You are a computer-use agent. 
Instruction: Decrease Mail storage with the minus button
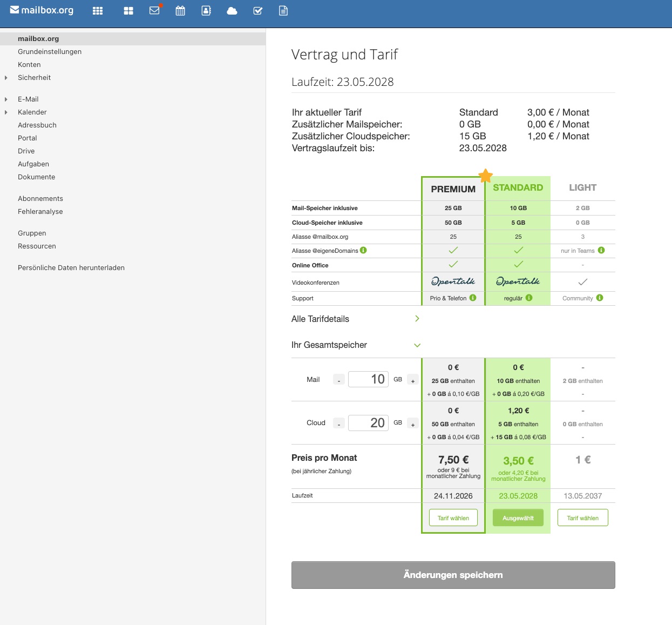(339, 380)
